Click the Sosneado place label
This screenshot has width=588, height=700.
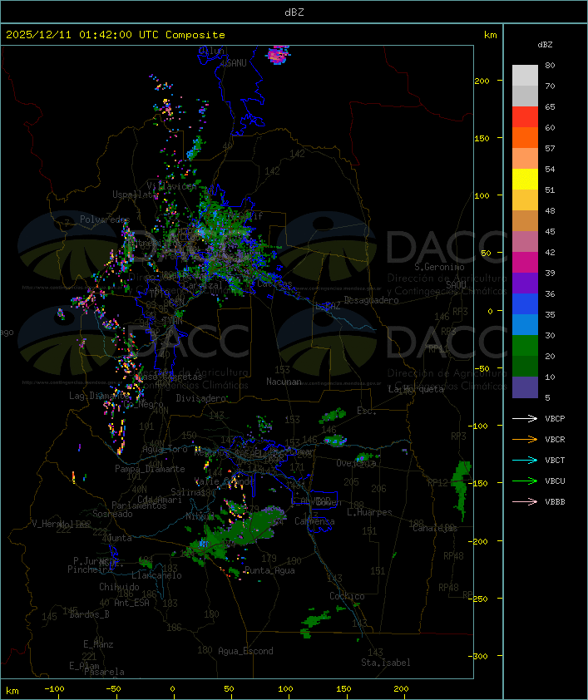(112, 514)
